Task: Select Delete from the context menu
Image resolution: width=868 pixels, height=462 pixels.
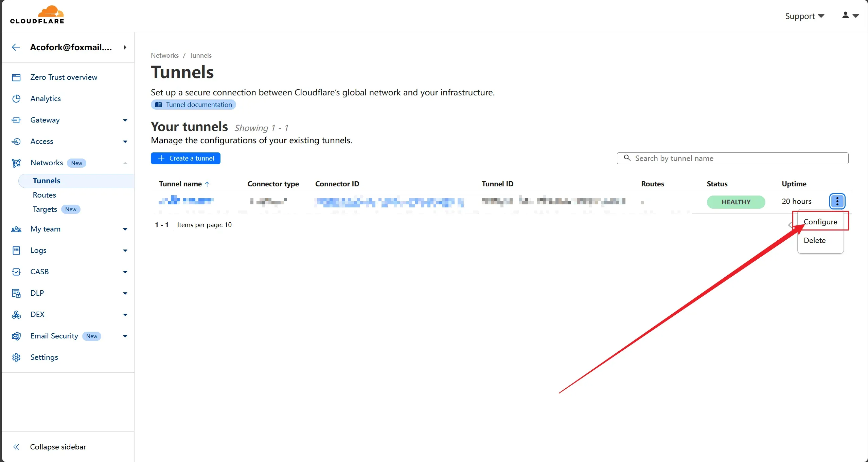Action: (x=814, y=240)
